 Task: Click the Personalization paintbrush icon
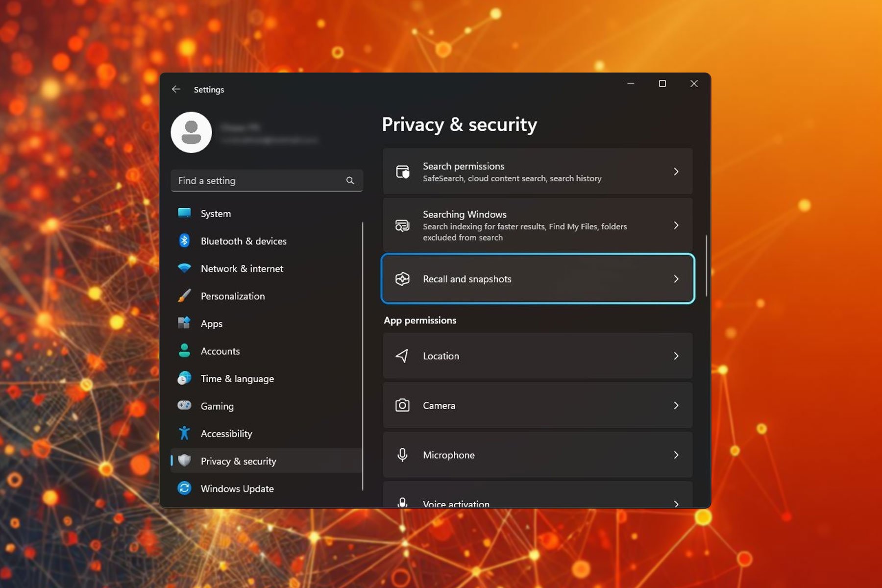click(x=184, y=295)
